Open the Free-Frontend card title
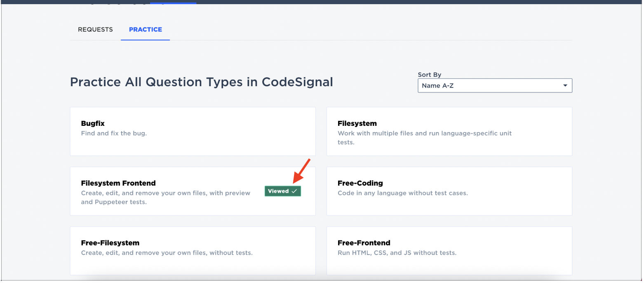The height and width of the screenshot is (283, 644). [364, 243]
